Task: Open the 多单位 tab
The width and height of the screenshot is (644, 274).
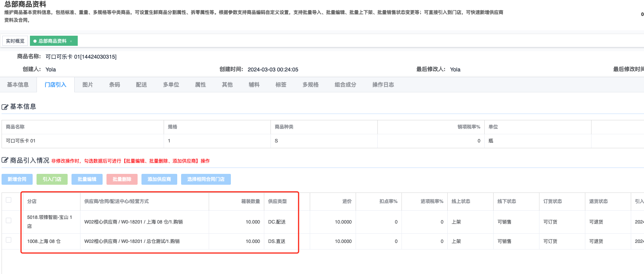Action: click(x=171, y=85)
